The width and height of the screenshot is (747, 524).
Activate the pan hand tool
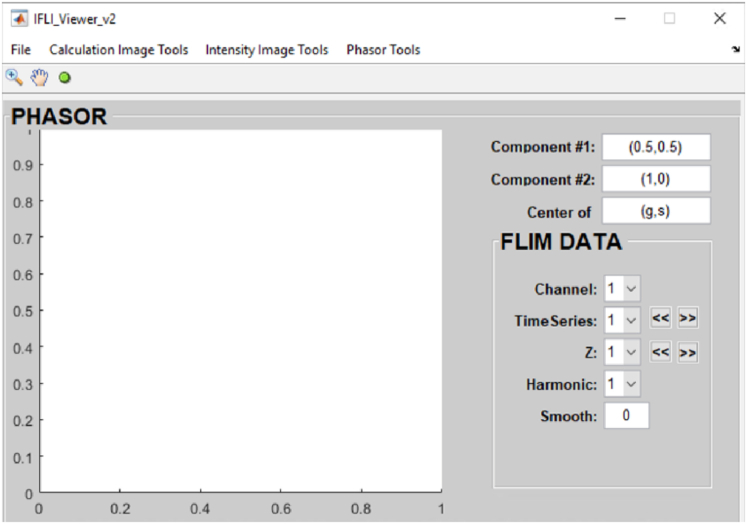click(39, 77)
